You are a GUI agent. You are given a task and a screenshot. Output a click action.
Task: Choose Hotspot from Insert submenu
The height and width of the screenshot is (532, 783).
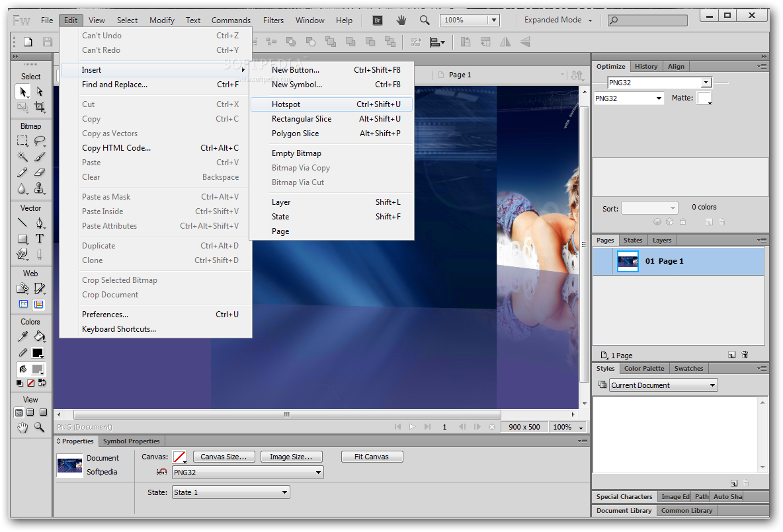[333, 104]
